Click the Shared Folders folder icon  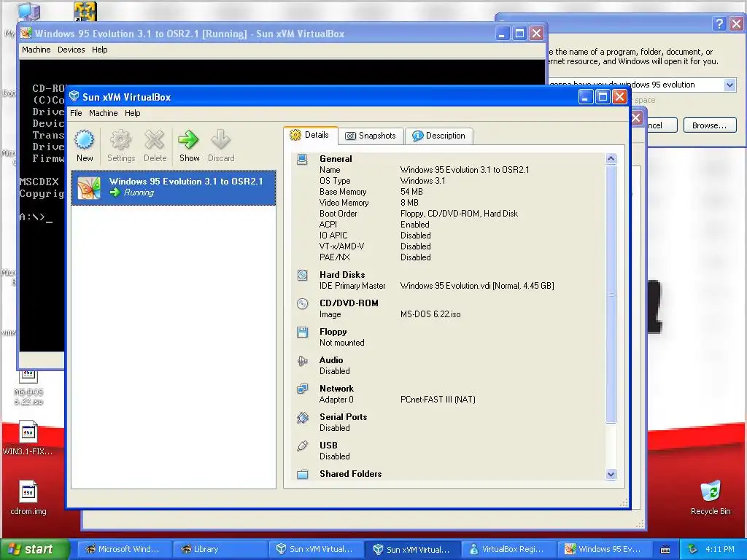tap(303, 474)
